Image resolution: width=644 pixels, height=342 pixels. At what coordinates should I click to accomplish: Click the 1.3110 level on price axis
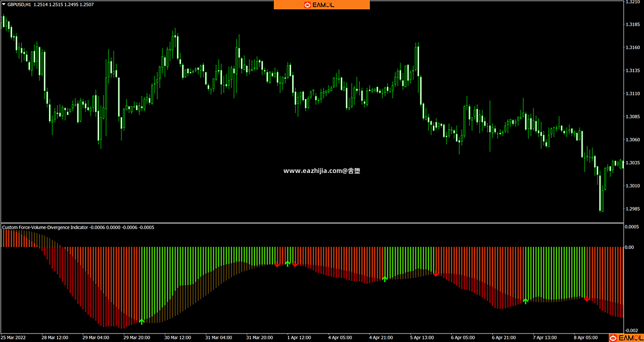[632, 94]
